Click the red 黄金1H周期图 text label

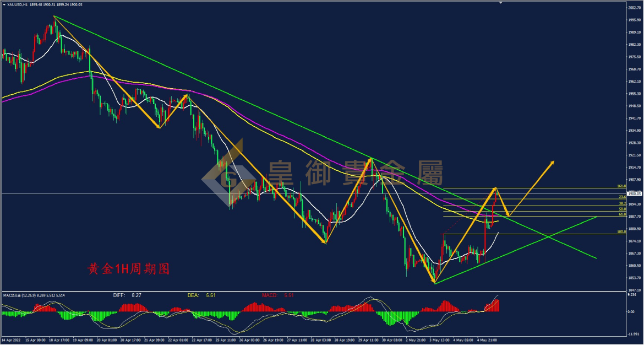[x=128, y=269]
